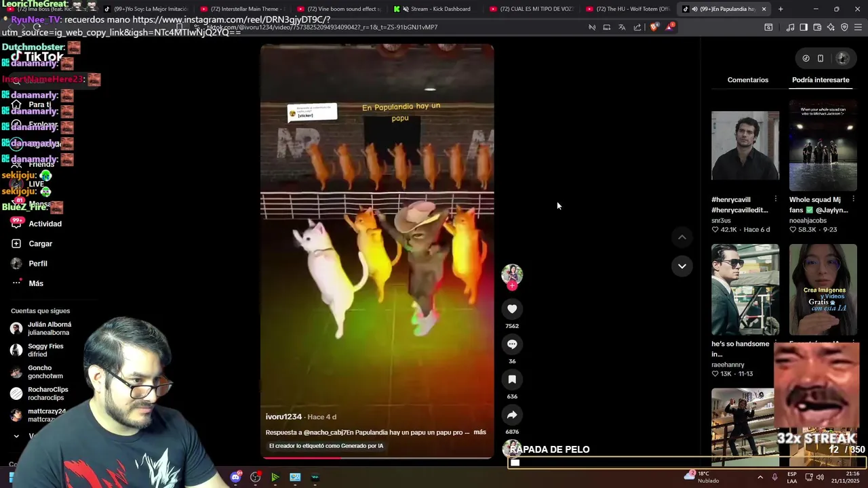Open Crea Imágenes y Videos Gratis thumbnail
868x488 pixels.
point(823,289)
